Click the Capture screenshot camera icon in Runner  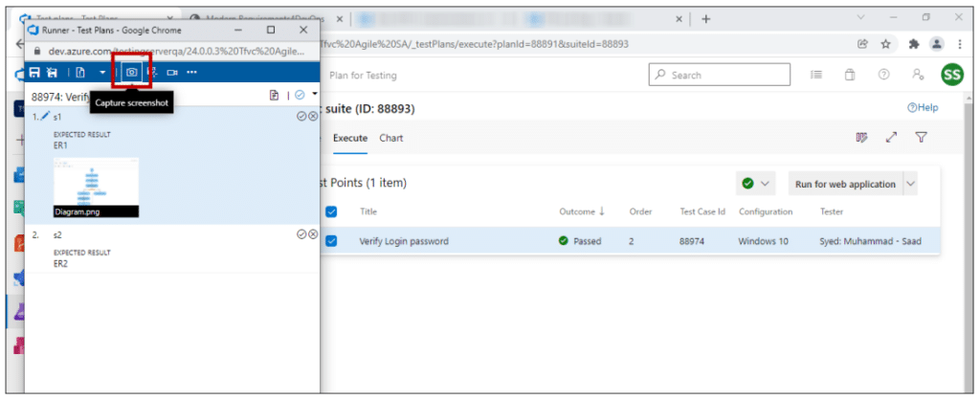coord(131,73)
